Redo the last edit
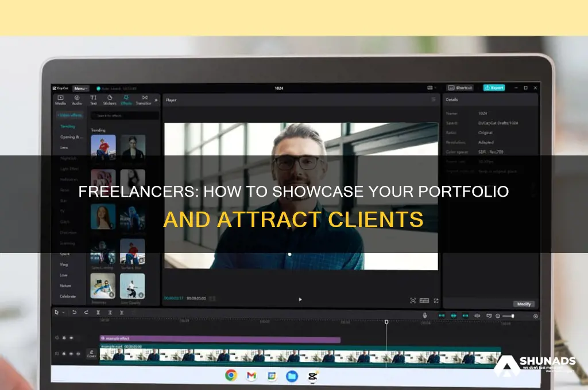The height and width of the screenshot is (390, 588). [86, 312]
